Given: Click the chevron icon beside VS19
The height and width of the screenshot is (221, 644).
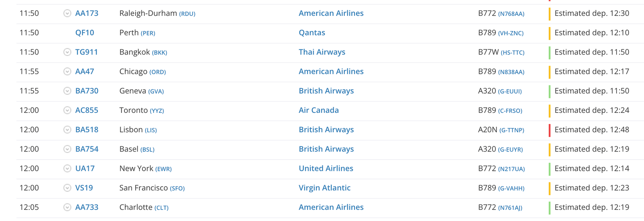Looking at the screenshot, I should tap(67, 188).
